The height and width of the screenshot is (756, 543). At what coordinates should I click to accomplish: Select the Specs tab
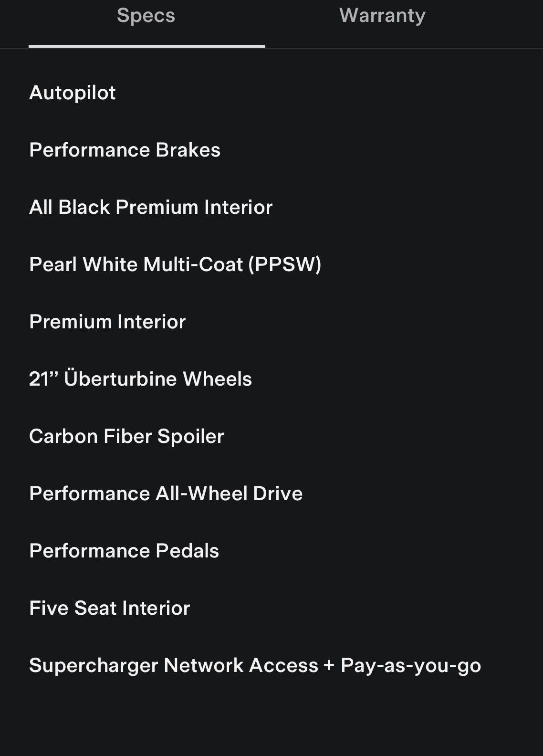[x=146, y=16]
